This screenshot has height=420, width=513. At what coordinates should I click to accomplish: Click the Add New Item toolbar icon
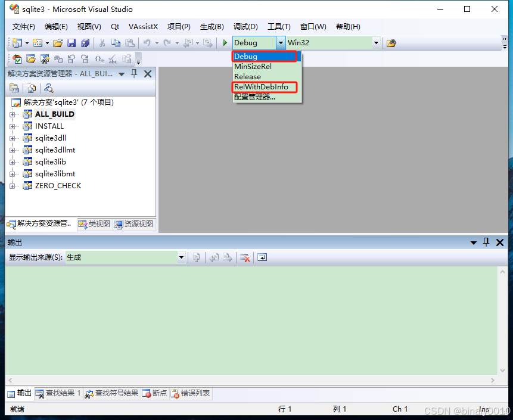38,43
